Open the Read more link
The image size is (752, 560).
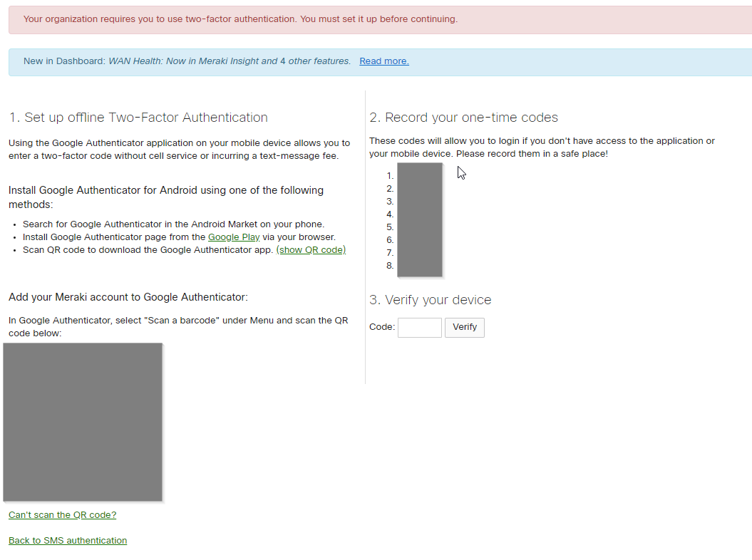[383, 61]
